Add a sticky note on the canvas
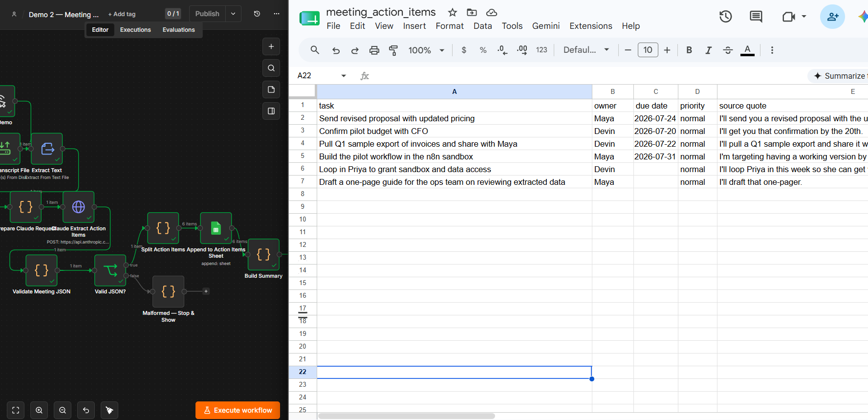868x420 pixels. click(x=271, y=89)
